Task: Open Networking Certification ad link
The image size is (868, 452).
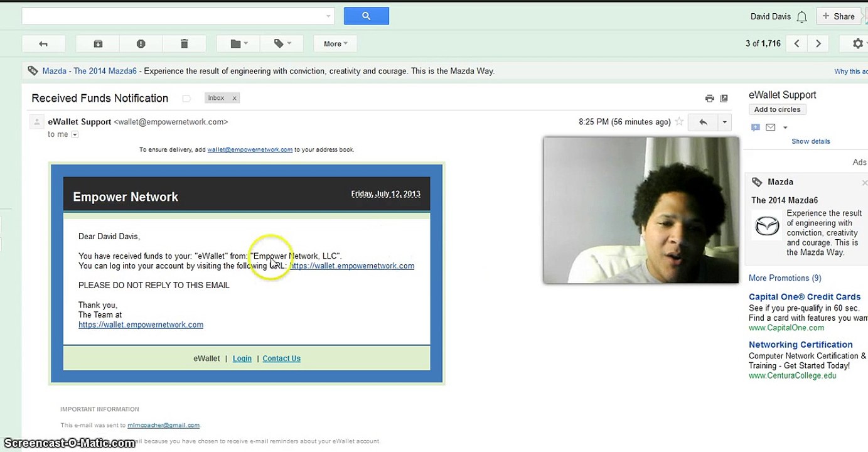Action: coord(801,345)
